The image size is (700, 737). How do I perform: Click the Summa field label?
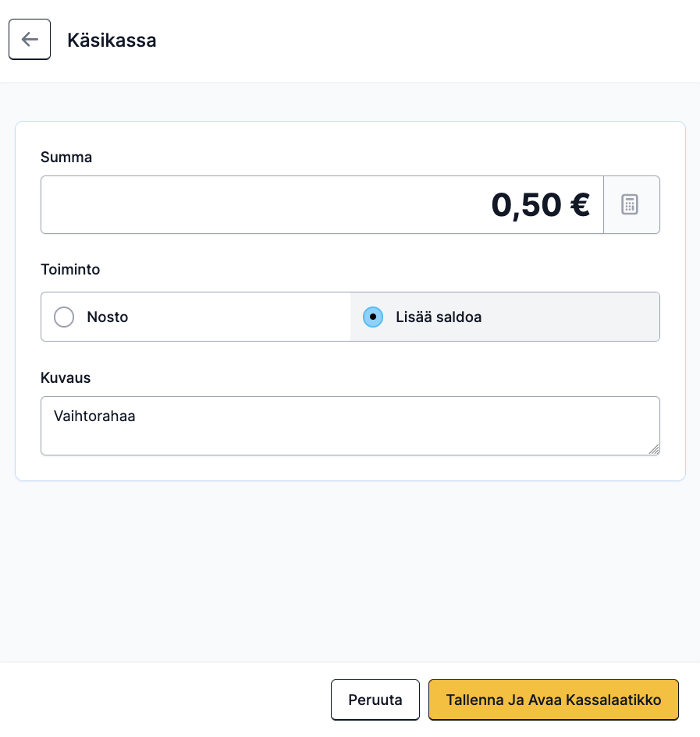click(x=66, y=157)
